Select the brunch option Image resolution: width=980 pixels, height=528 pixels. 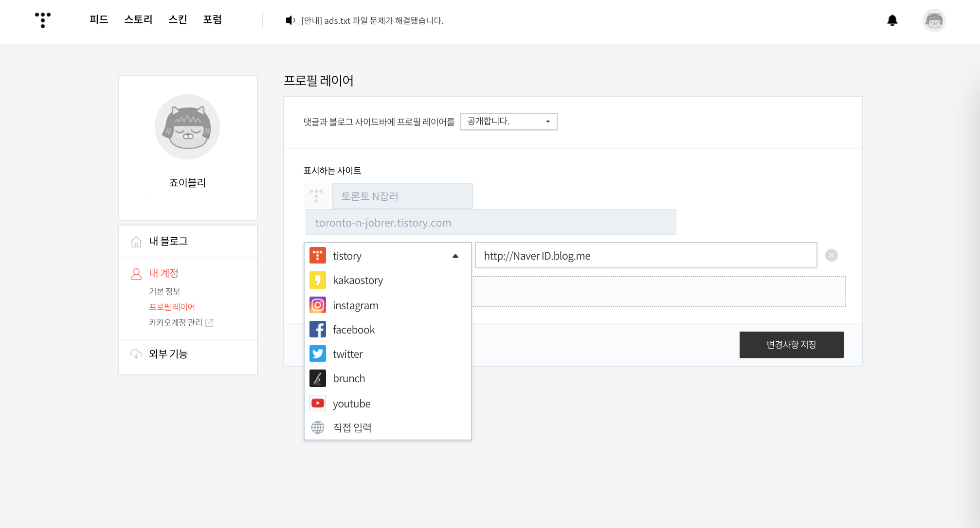(348, 378)
